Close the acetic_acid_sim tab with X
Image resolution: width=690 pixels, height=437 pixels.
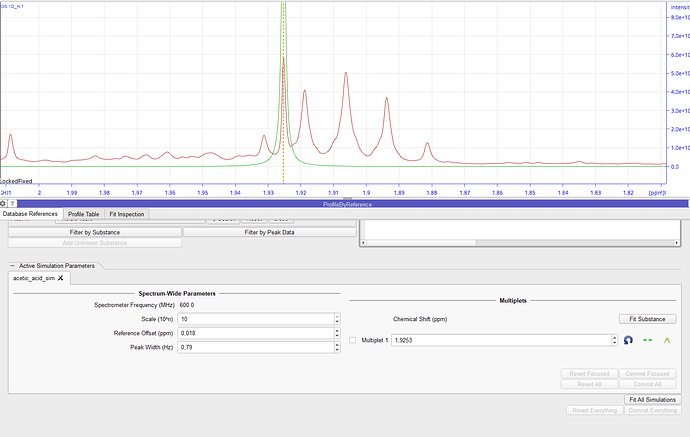(x=62, y=277)
